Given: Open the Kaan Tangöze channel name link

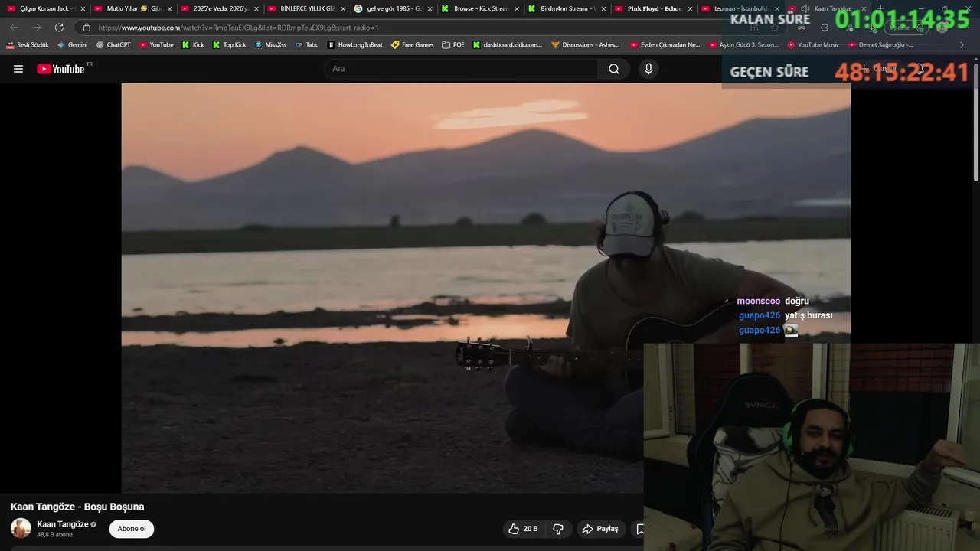Looking at the screenshot, I should pos(63,524).
